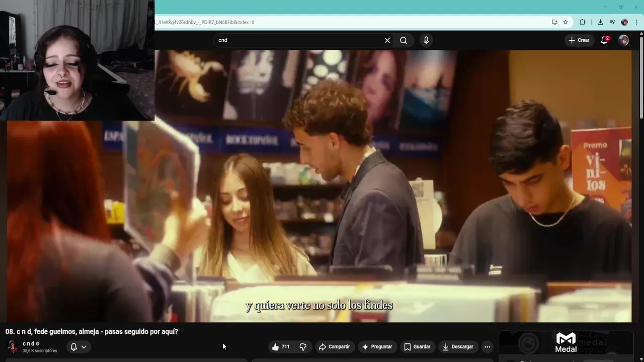Click the Compartir button
This screenshot has width=644, height=362.
[334, 346]
